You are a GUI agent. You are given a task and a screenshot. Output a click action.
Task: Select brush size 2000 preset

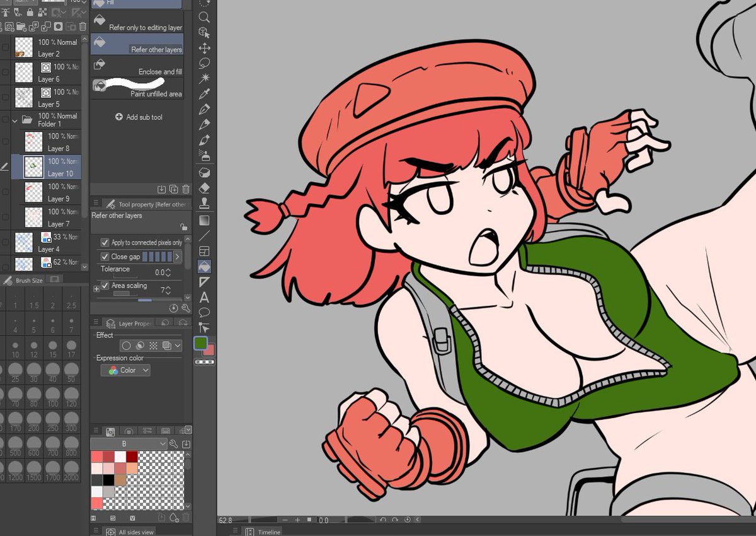click(71, 470)
